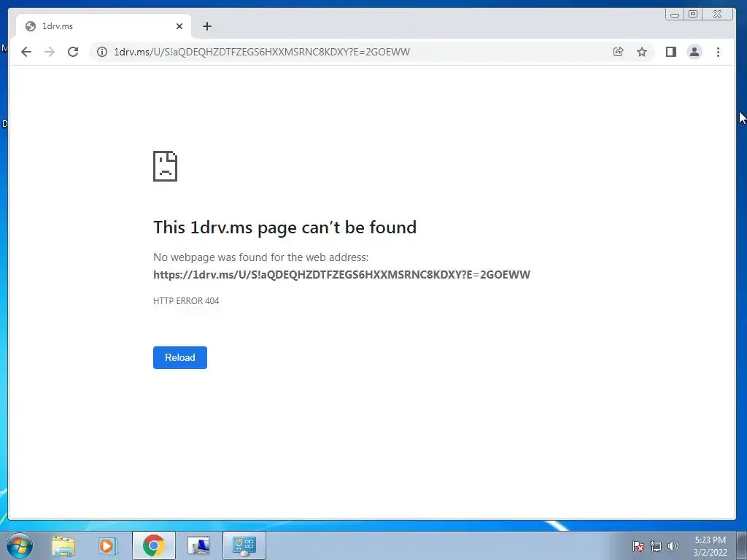Image resolution: width=747 pixels, height=560 pixels.
Task: Open the monitor application on taskbar
Action: (198, 545)
